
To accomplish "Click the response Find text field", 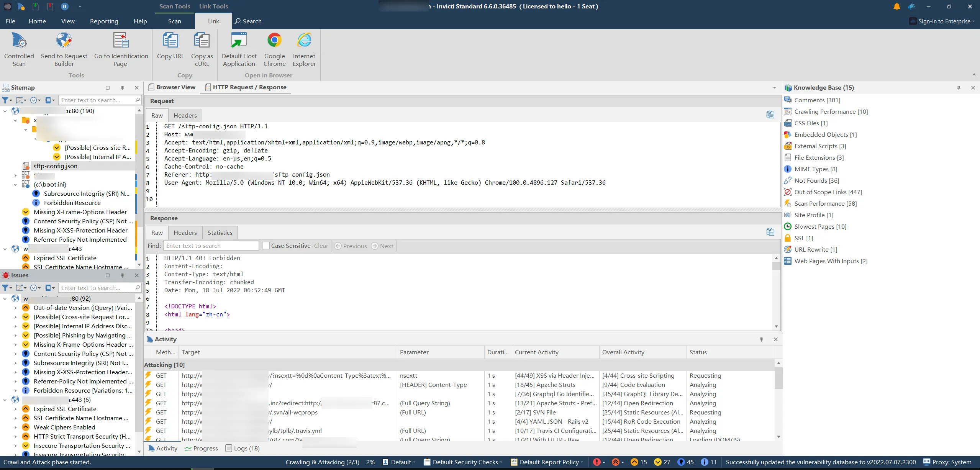I will [x=211, y=246].
